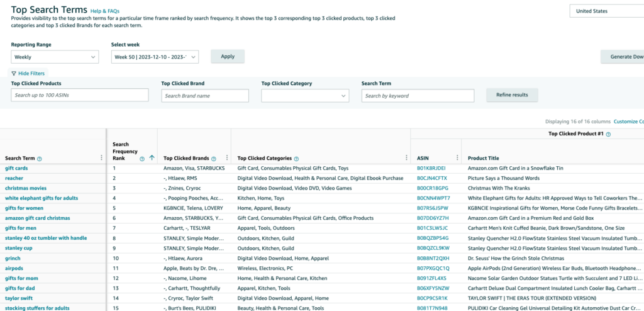Select 'Carhartt, -, TESLYAR' brands cell
644x311 pixels.
pos(187,228)
